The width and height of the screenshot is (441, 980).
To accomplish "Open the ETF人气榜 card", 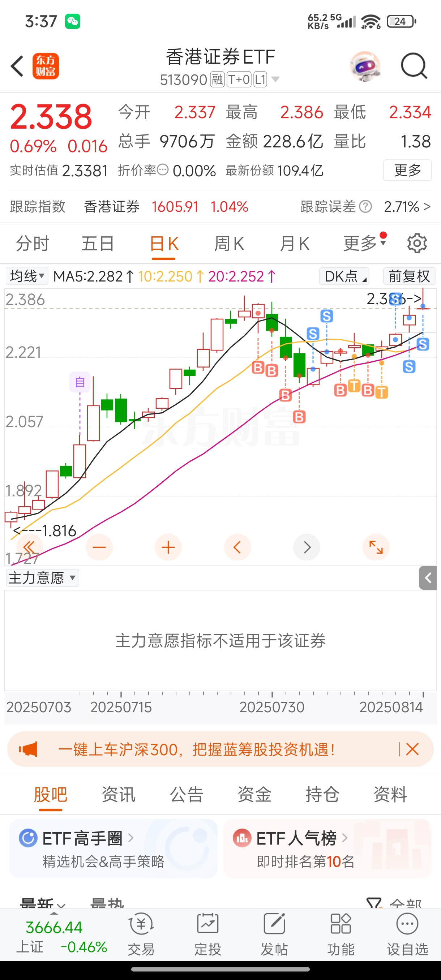I will [327, 848].
